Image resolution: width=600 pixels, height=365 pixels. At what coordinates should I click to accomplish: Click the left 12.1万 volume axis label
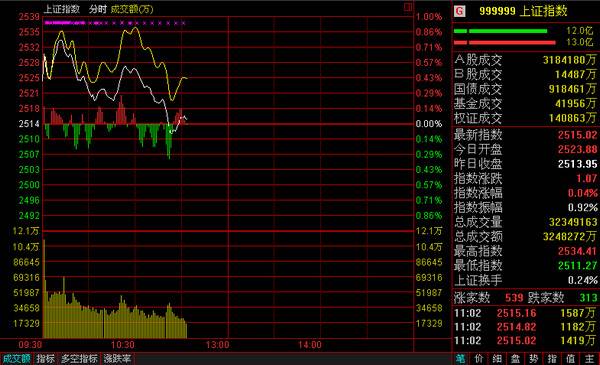pos(26,231)
